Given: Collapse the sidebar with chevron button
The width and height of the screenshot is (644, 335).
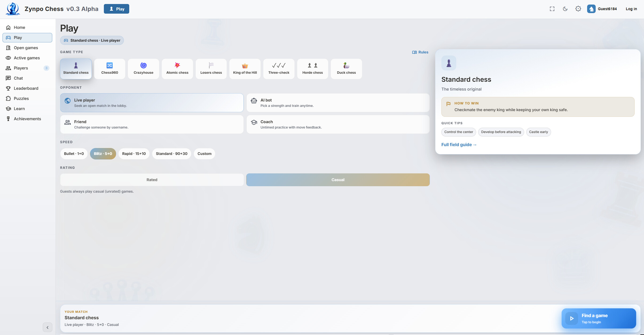Looking at the screenshot, I should pos(48,327).
